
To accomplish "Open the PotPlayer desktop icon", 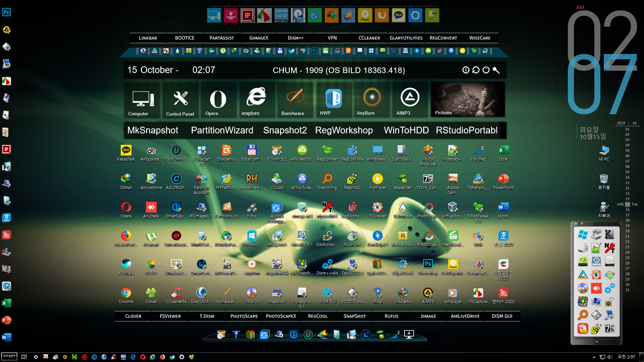I will click(x=377, y=182).
